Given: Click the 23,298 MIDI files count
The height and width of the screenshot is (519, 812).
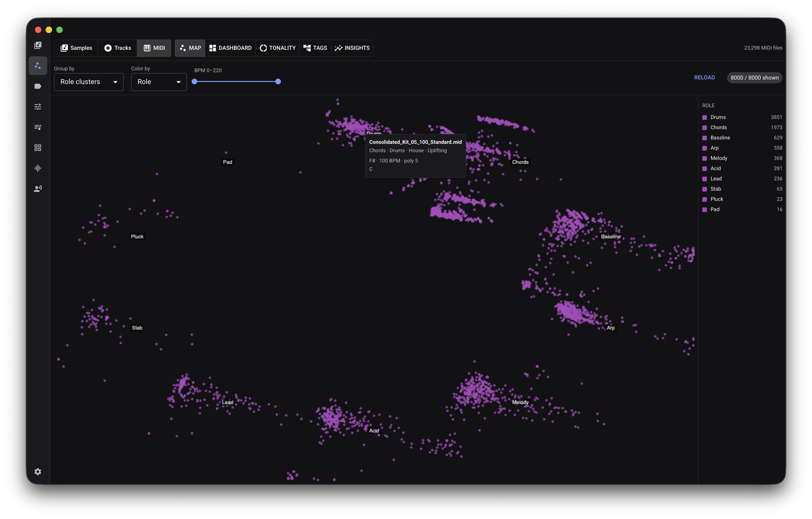Looking at the screenshot, I should (x=763, y=48).
